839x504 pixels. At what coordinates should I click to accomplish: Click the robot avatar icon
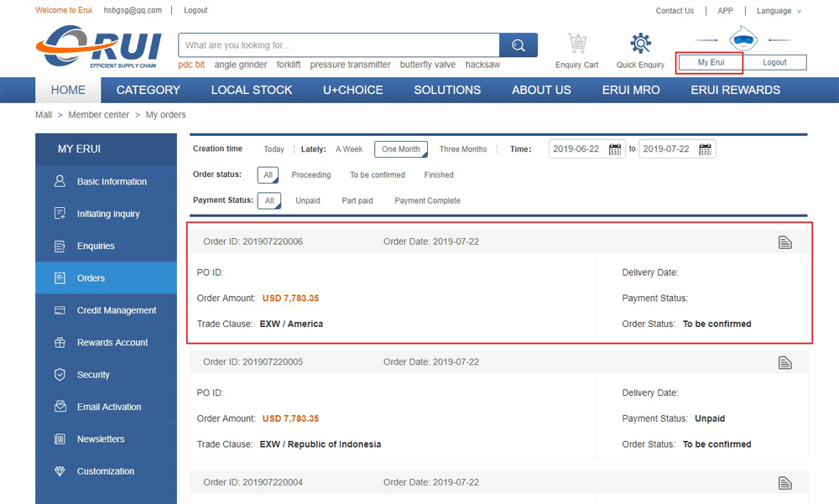(x=743, y=39)
